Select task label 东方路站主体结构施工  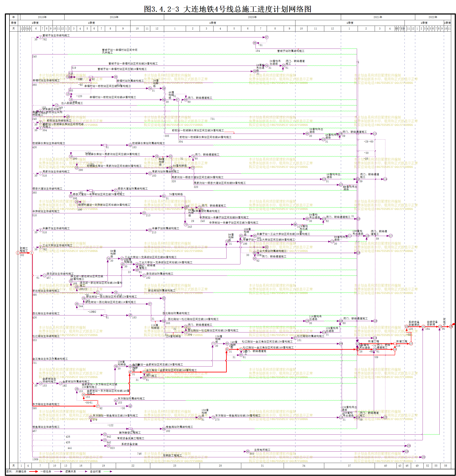click(46, 404)
